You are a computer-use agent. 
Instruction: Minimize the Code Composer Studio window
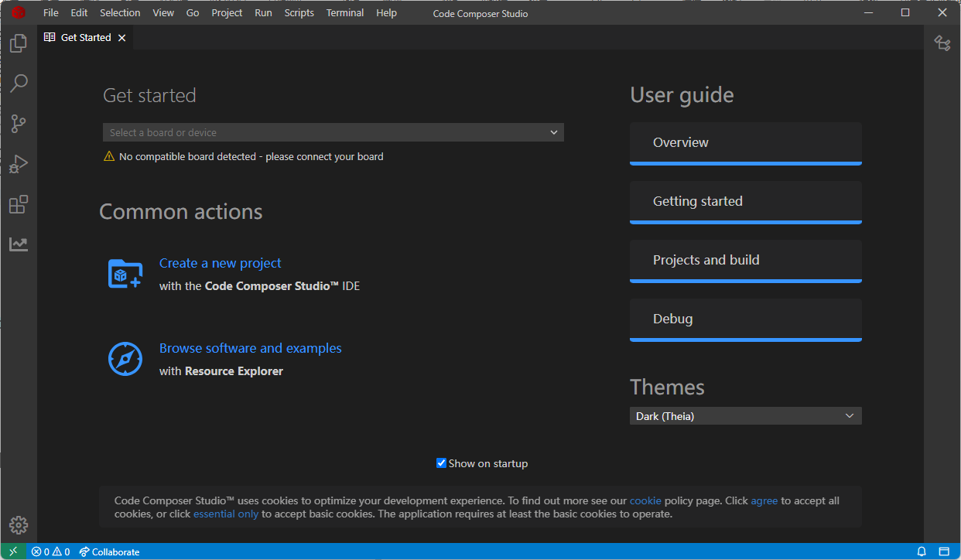pyautogui.click(x=867, y=12)
